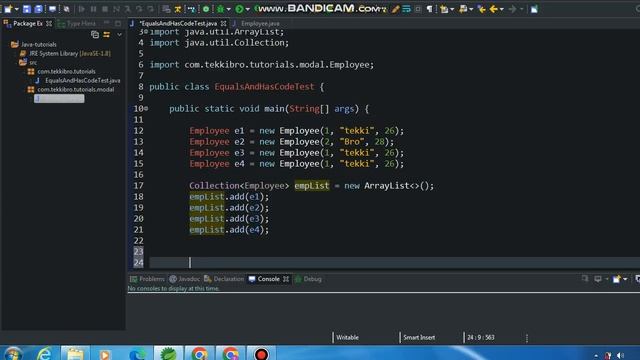Close the Console view tab
640x360 pixels.
pyautogui.click(x=286, y=279)
